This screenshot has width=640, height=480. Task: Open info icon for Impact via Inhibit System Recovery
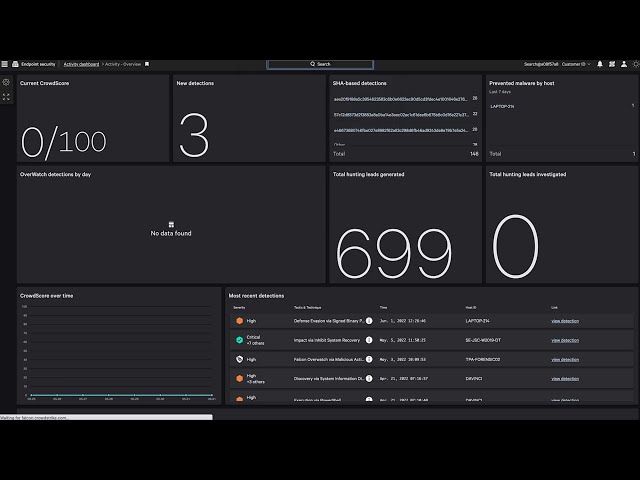click(x=369, y=340)
